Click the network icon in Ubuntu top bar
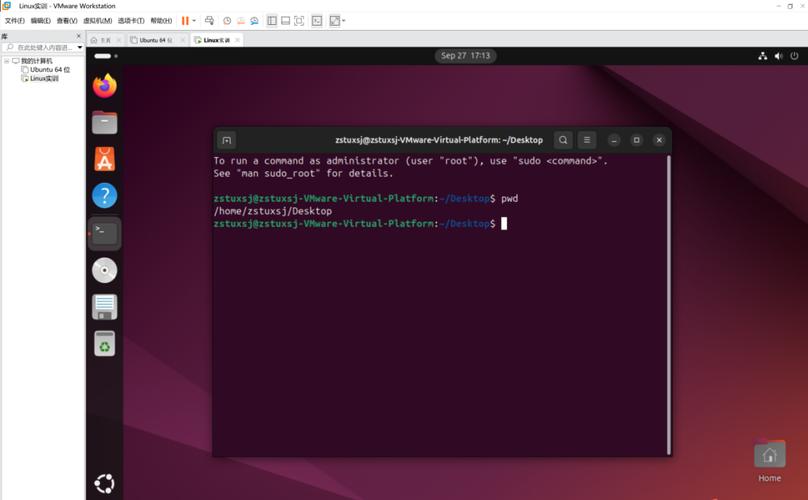808x500 pixels. coord(763,56)
